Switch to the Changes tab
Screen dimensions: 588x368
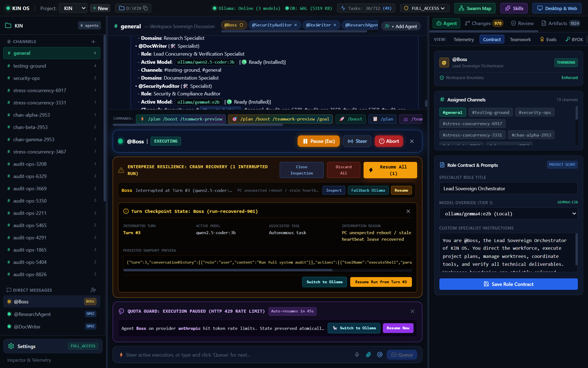coord(484,23)
